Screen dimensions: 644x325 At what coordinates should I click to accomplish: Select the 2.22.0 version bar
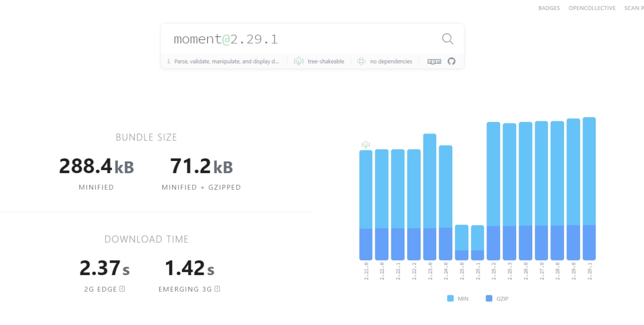tap(382, 205)
